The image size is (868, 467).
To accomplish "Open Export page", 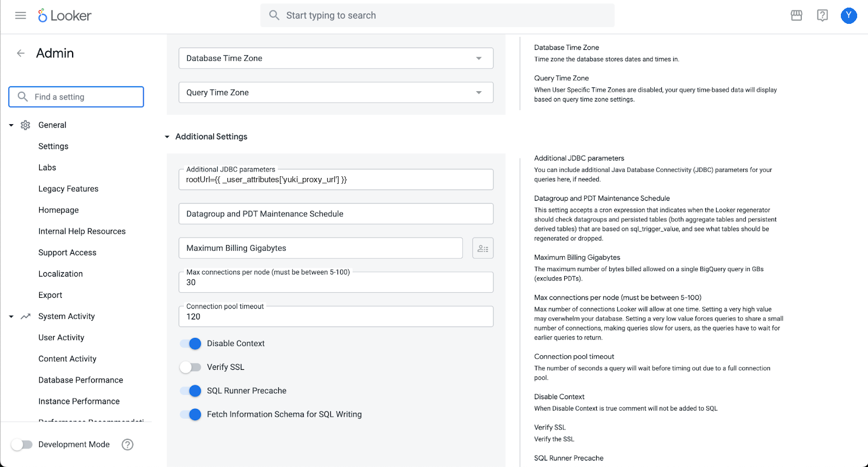I will point(50,295).
